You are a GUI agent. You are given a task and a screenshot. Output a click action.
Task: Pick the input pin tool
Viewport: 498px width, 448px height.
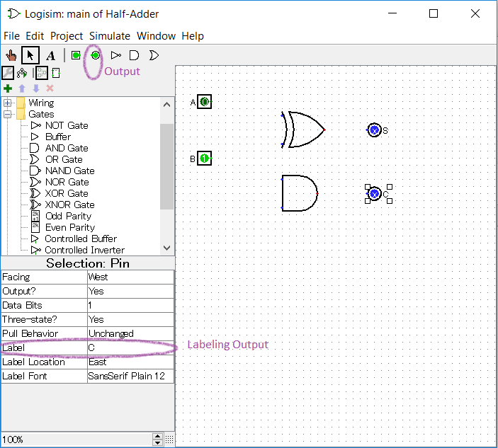click(76, 55)
